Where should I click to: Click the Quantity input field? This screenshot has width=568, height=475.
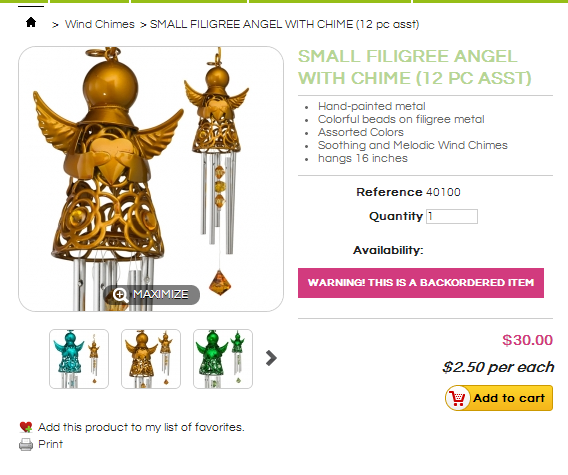[x=452, y=217]
